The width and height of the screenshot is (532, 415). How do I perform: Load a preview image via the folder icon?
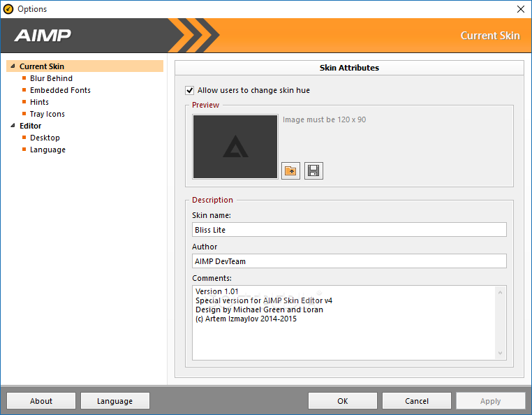[x=290, y=170]
